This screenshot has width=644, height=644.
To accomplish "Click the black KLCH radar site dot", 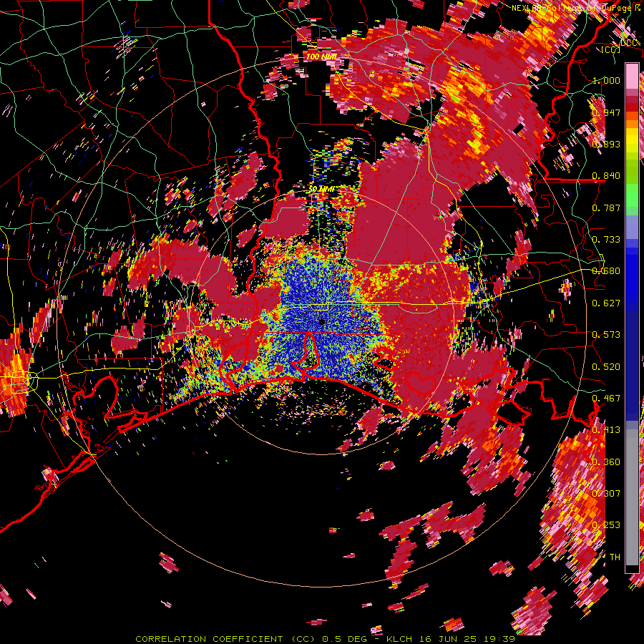I will (322, 322).
